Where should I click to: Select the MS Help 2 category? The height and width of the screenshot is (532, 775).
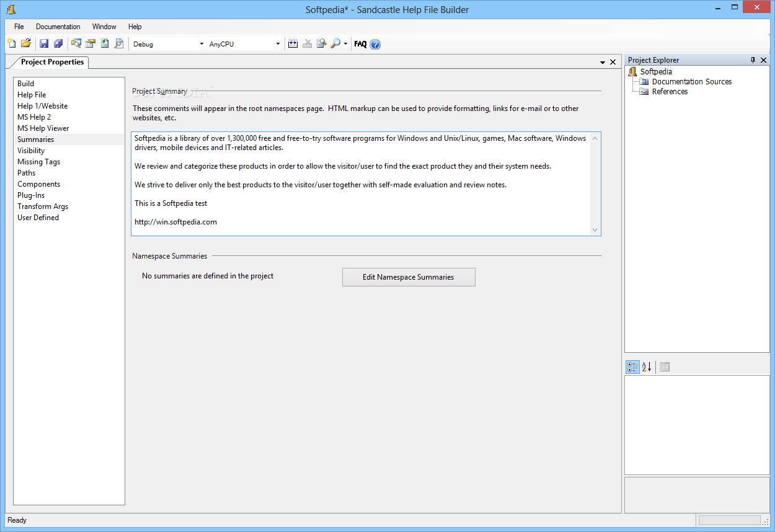click(69, 117)
